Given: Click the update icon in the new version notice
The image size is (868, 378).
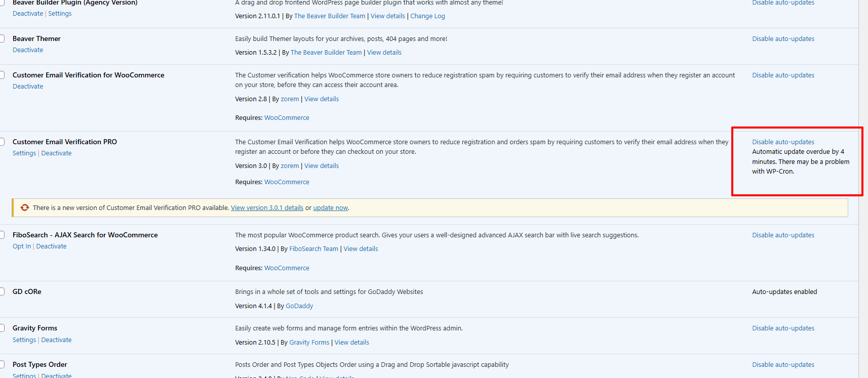Looking at the screenshot, I should tap(25, 207).
